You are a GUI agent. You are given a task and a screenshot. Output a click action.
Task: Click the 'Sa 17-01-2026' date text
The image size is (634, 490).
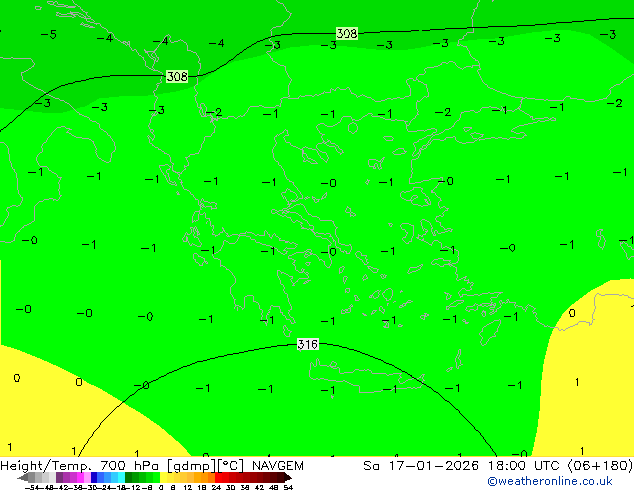click(x=421, y=466)
